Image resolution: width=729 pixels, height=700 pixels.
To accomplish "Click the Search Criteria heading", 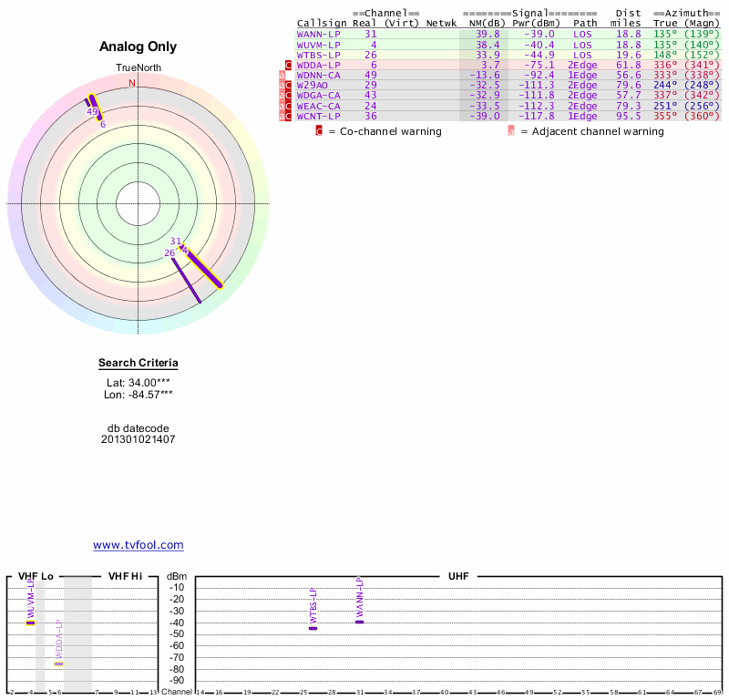I will point(139,364).
